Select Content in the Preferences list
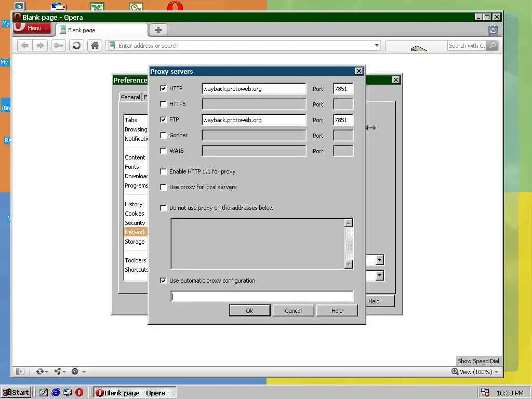532x399 pixels. (x=135, y=157)
